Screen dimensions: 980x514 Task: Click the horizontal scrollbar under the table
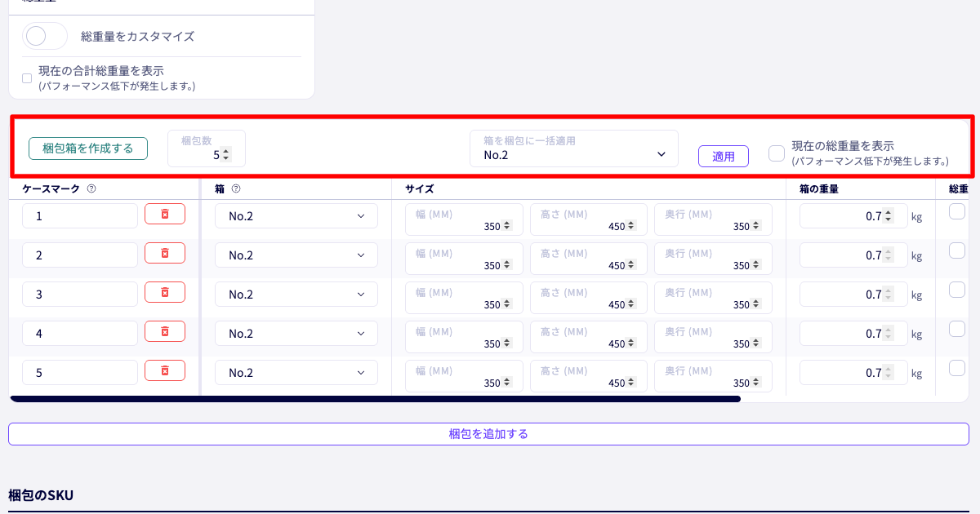click(x=376, y=399)
